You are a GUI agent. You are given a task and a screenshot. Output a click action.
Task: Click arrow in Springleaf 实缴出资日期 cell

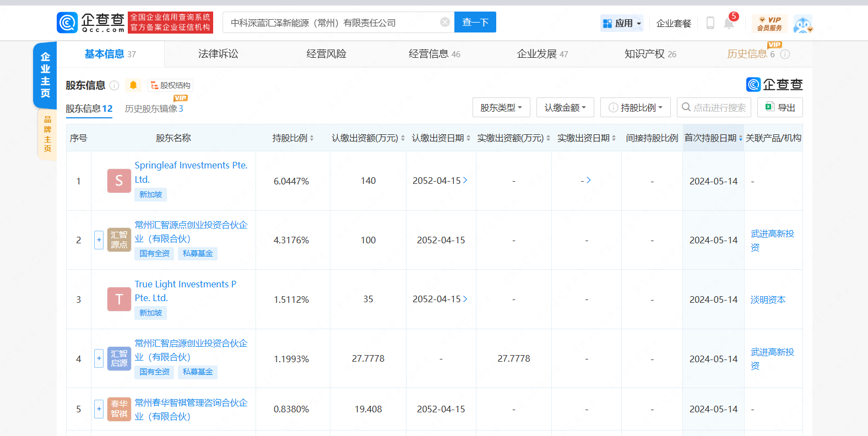click(589, 180)
